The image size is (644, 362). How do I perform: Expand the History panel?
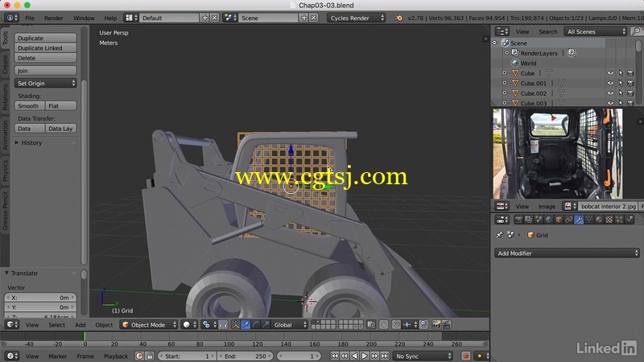17,143
